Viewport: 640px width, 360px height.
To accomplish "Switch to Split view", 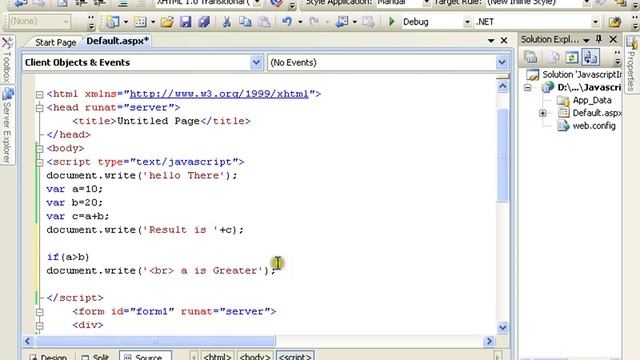I will pyautogui.click(x=95, y=356).
